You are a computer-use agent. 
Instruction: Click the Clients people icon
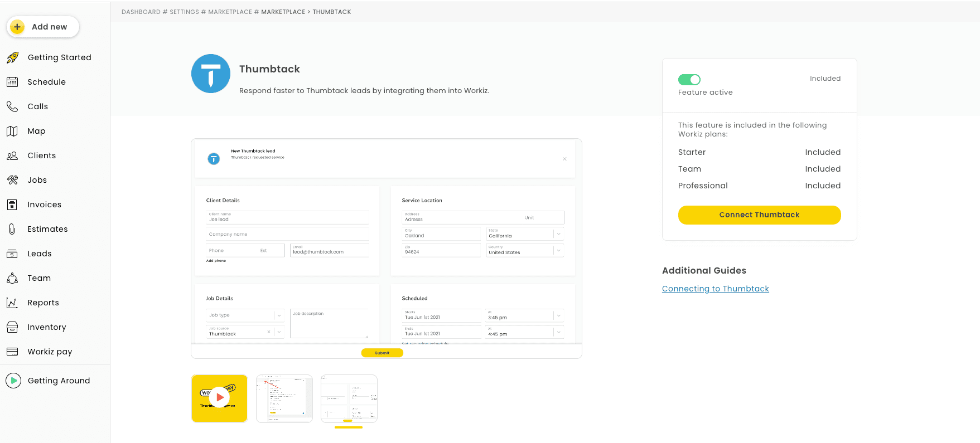pyautogui.click(x=12, y=155)
